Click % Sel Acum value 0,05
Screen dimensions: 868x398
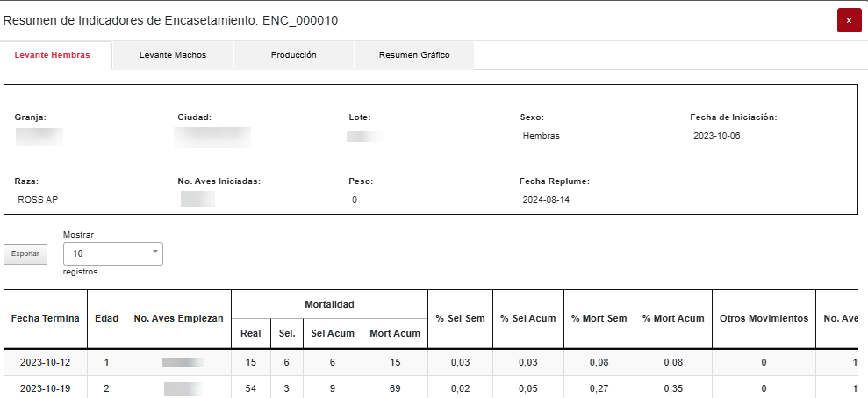[x=528, y=388]
